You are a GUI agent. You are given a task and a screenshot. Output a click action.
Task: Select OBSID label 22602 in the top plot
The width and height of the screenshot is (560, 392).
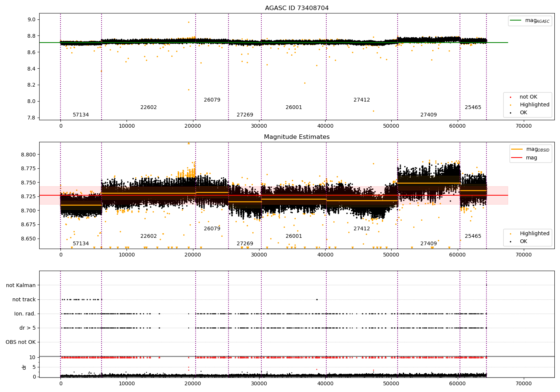149,108
